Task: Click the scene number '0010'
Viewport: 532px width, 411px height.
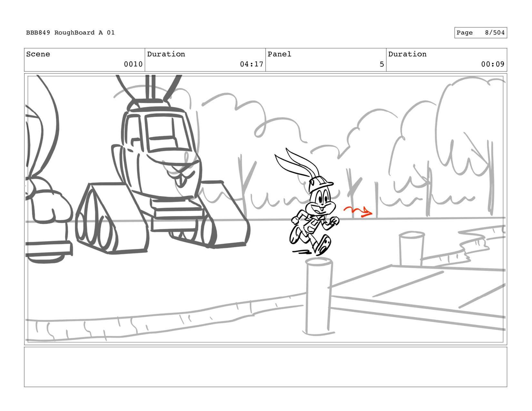Action: point(133,64)
